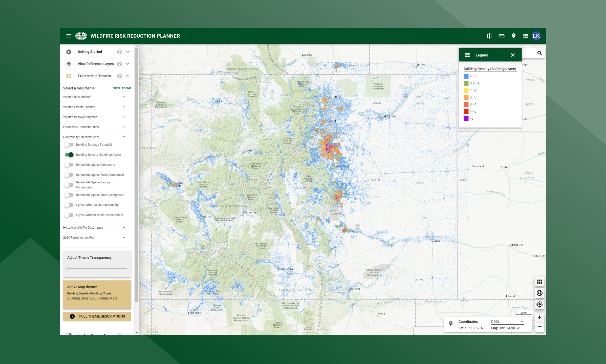Enable Building Damage Potential theme
Image resolution: width=606 pixels, height=364 pixels.
[x=69, y=145]
